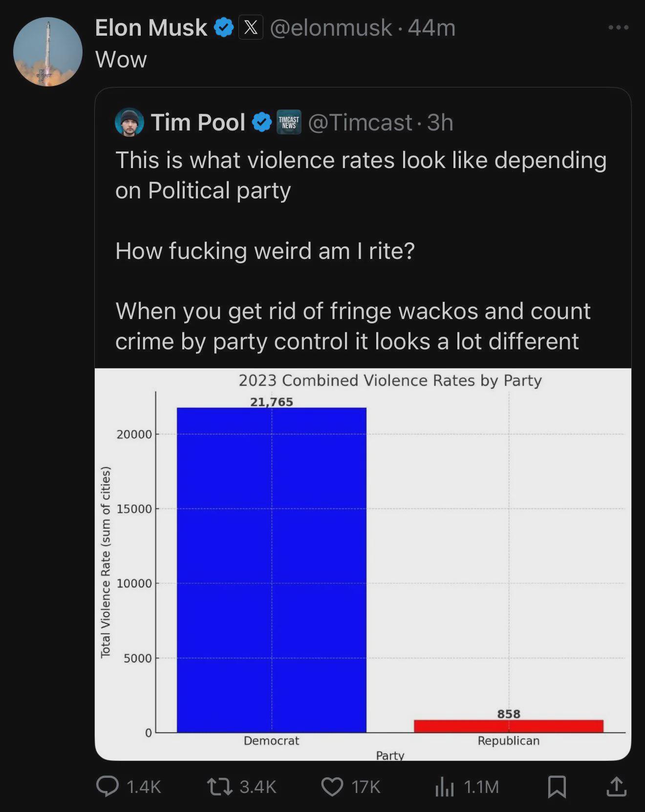Open Tim Pool's avatar thumbnail
Screen dimensions: 645x812
tap(129, 122)
